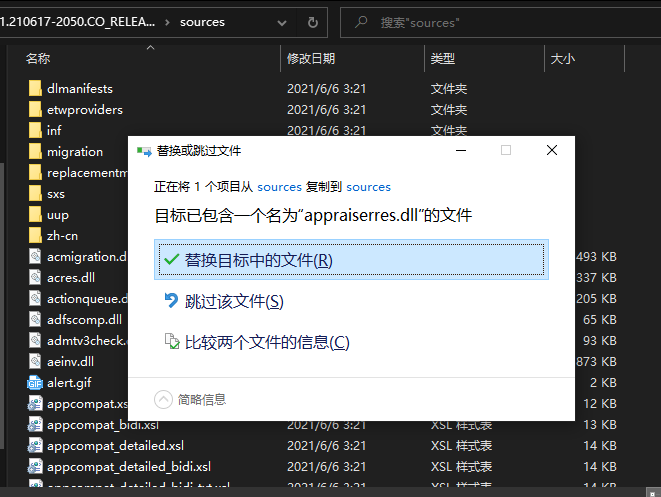Viewport: 661px width, 497px height.
Task: Click the 2 KB size cell
Action: click(603, 383)
